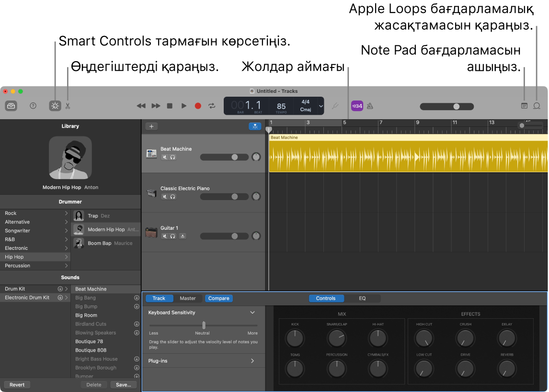Switch to the EQ tab
This screenshot has height=392, width=549.
363,298
